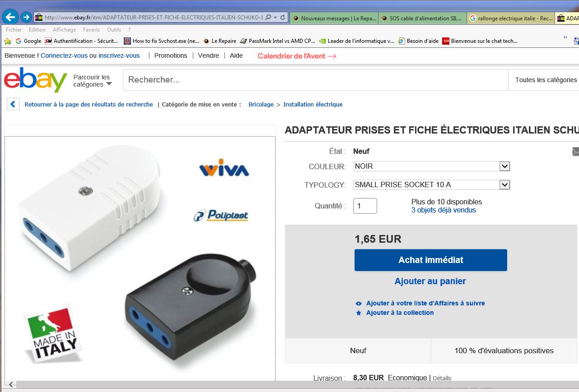Click the eBay logo

36,80
